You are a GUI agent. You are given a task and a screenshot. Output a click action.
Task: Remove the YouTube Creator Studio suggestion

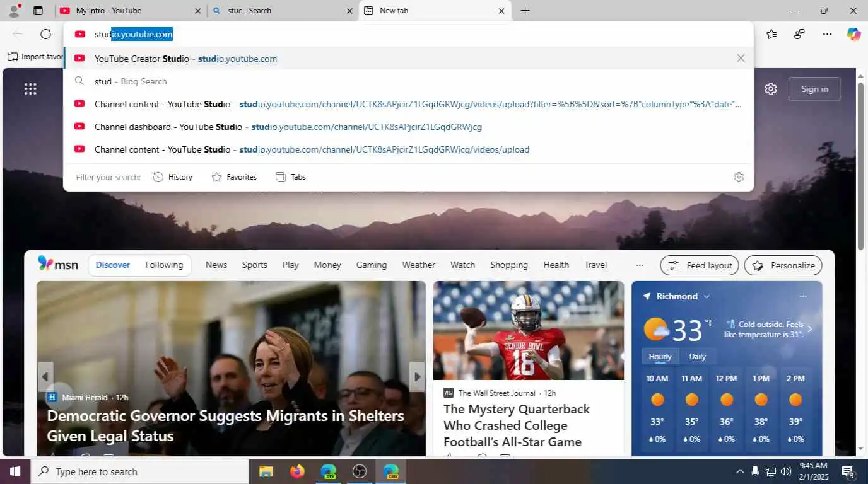(741, 58)
